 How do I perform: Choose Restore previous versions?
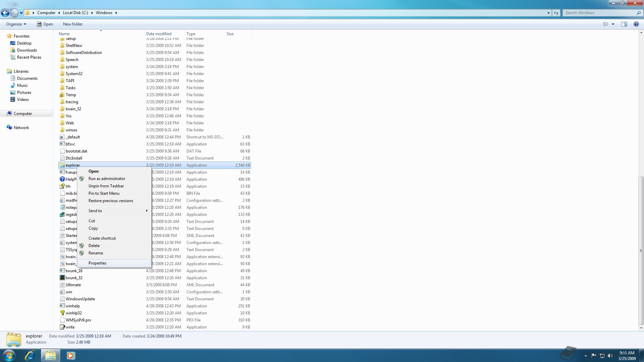click(x=114, y=201)
